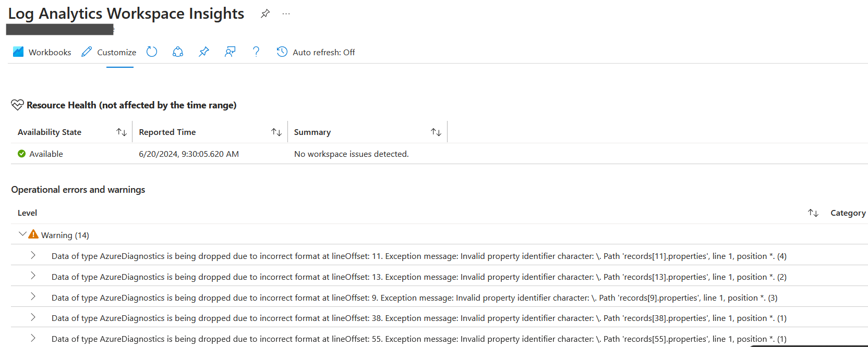The image size is (868, 347).
Task: Click warning message text for records[13].properties
Action: pyautogui.click(x=419, y=277)
